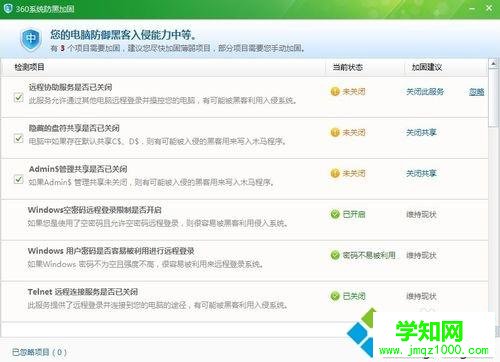This screenshot has height=362, width=500.
Task: Click the green check icon next to 密码不易被利用
Action: [x=335, y=255]
